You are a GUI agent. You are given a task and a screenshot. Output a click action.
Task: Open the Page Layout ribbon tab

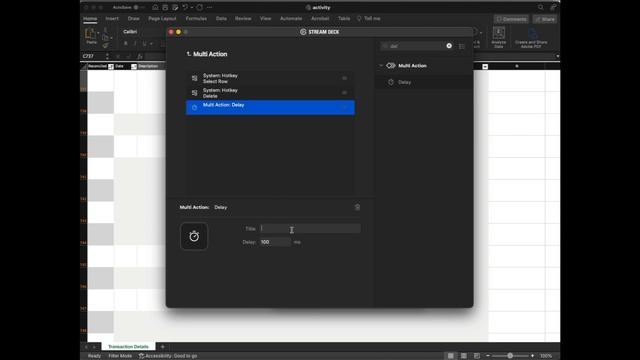(162, 18)
